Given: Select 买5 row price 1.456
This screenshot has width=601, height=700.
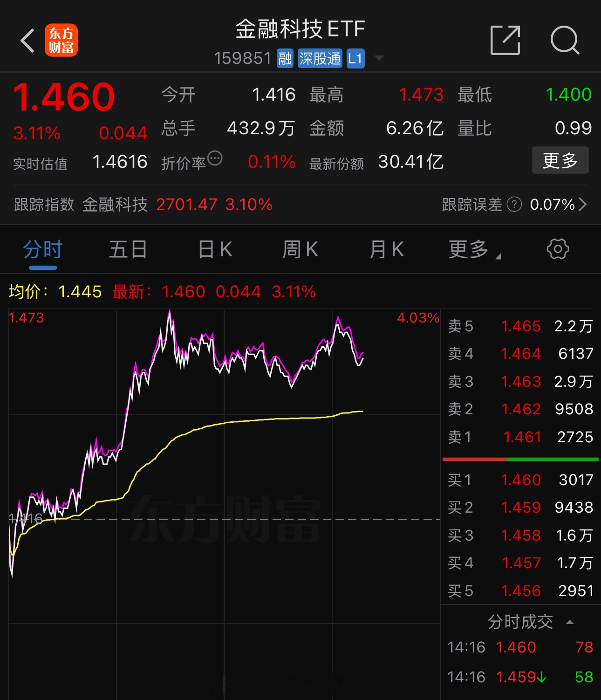Looking at the screenshot, I should (x=520, y=591).
